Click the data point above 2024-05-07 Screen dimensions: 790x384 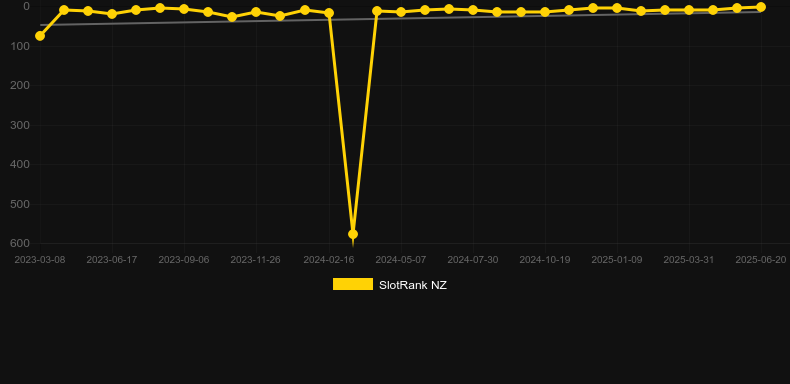[401, 12]
